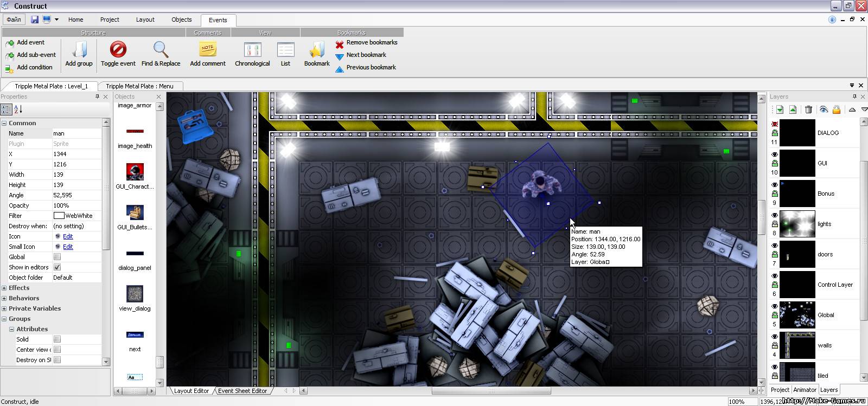Switch to the Event Sheet Editor tab
Viewport: 868px width, 406px height.
pos(242,391)
